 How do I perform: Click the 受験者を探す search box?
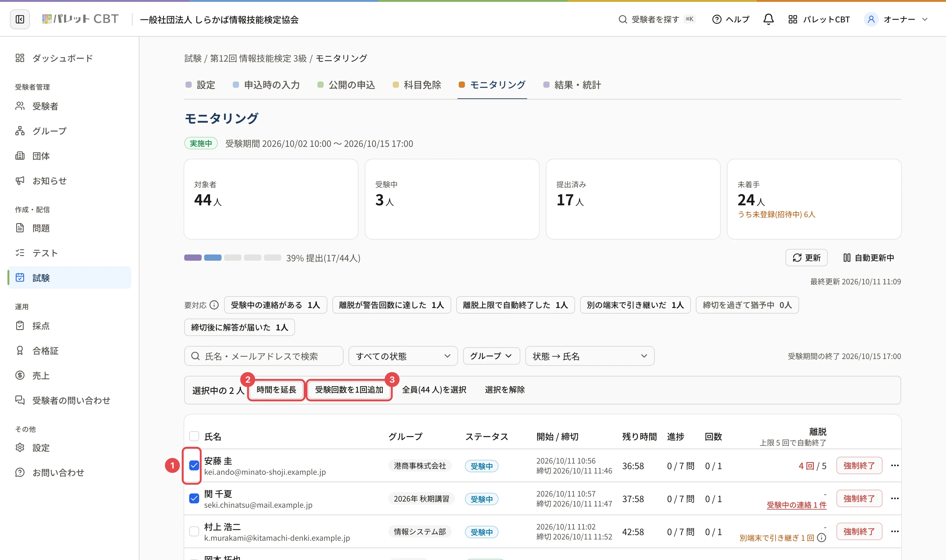tap(657, 19)
